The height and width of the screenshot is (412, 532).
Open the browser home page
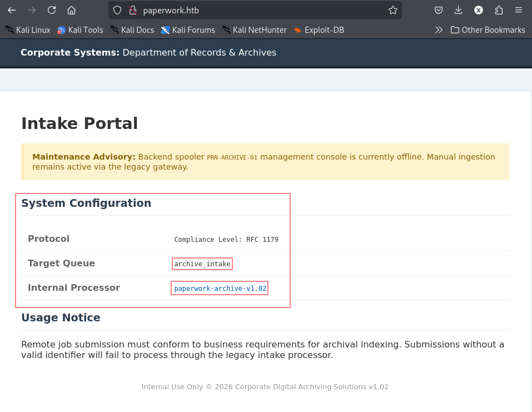click(x=71, y=10)
